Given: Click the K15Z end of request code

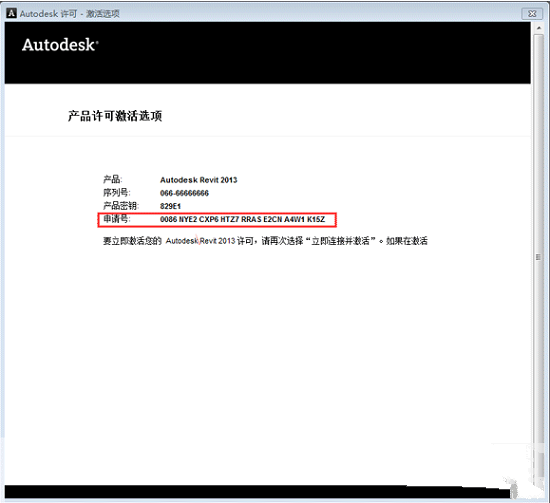Looking at the screenshot, I should point(316,219).
